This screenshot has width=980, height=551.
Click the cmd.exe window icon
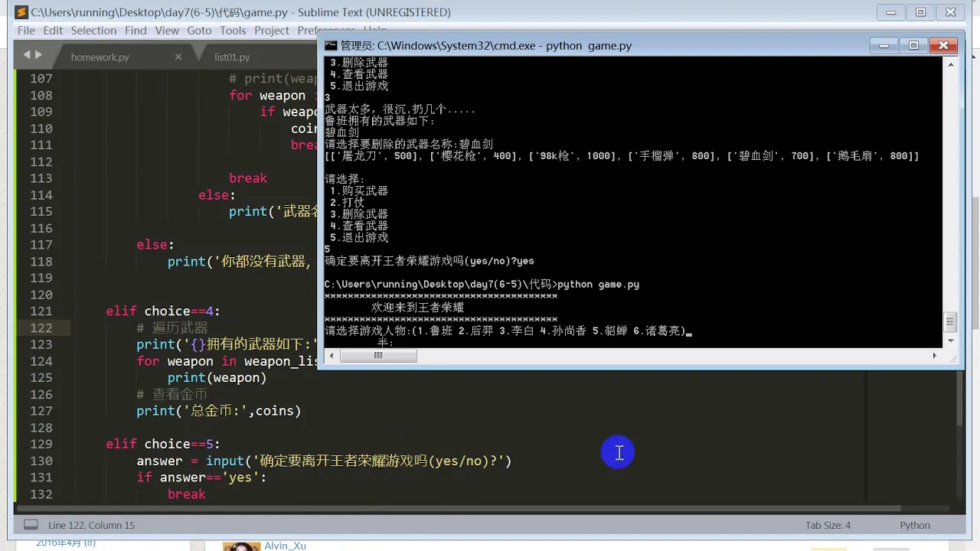[331, 45]
